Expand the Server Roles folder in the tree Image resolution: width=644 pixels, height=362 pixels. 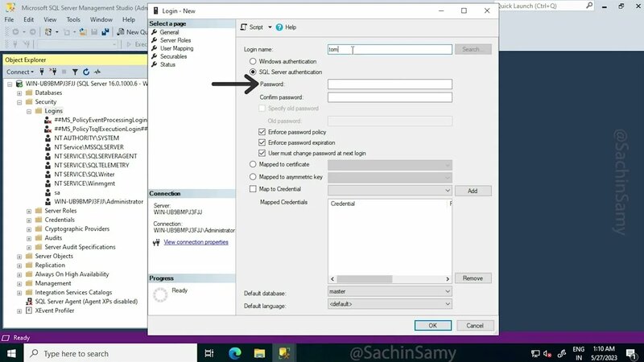[29, 211]
